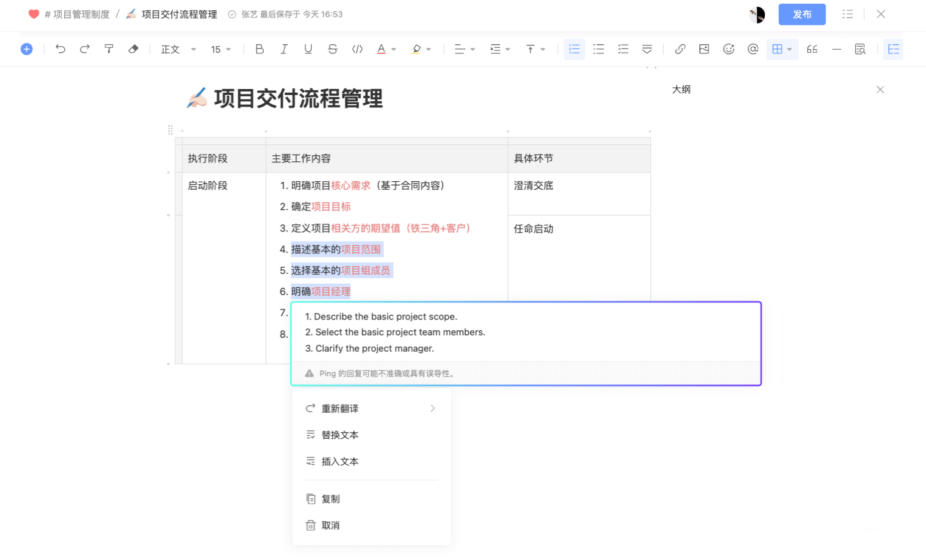Toggle bold formatting

259,49
